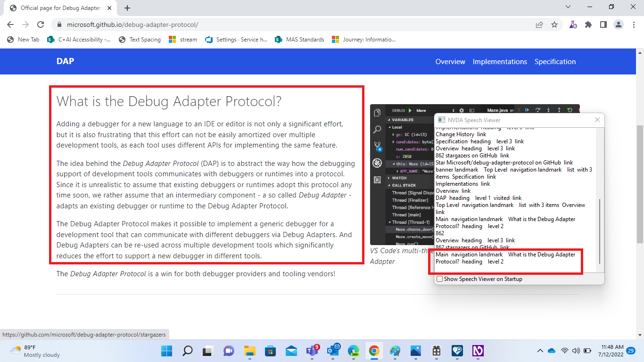Open the Specification menu item
This screenshot has height=362, width=644.
click(x=555, y=62)
